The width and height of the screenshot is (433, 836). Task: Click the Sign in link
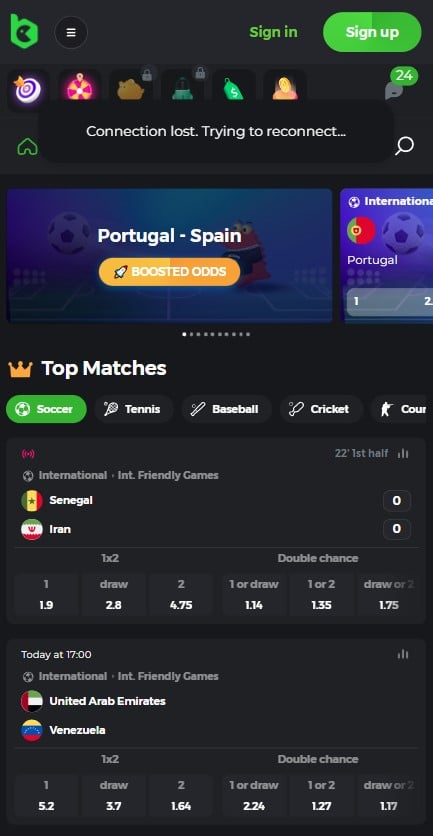(274, 32)
